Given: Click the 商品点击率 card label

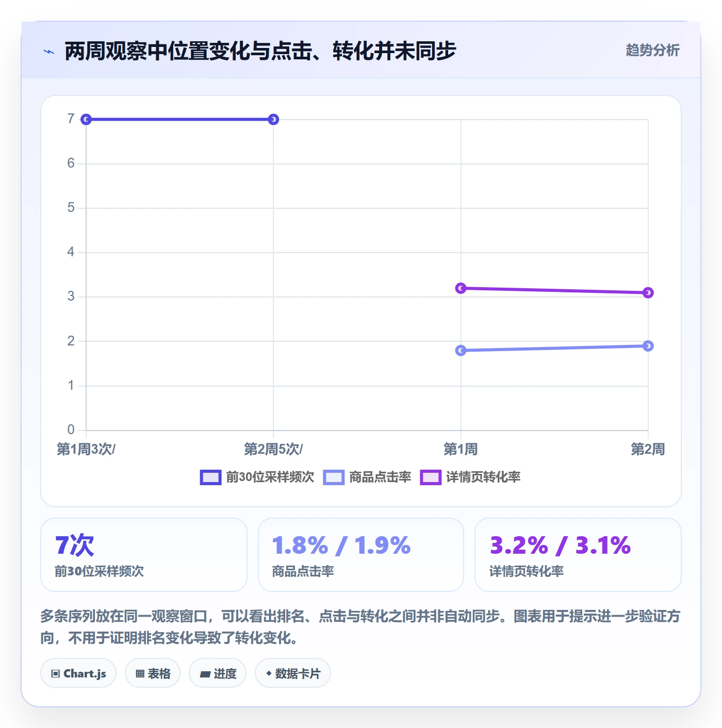Looking at the screenshot, I should point(303,571).
